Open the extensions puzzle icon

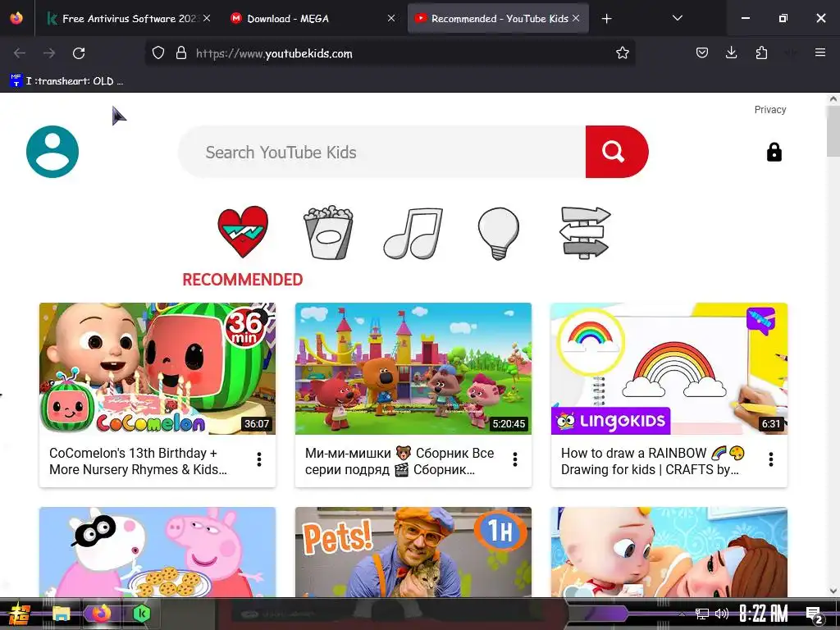pos(761,53)
